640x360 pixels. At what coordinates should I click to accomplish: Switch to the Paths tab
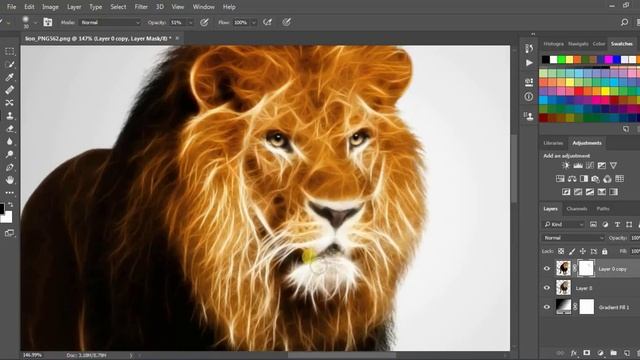coord(603,209)
